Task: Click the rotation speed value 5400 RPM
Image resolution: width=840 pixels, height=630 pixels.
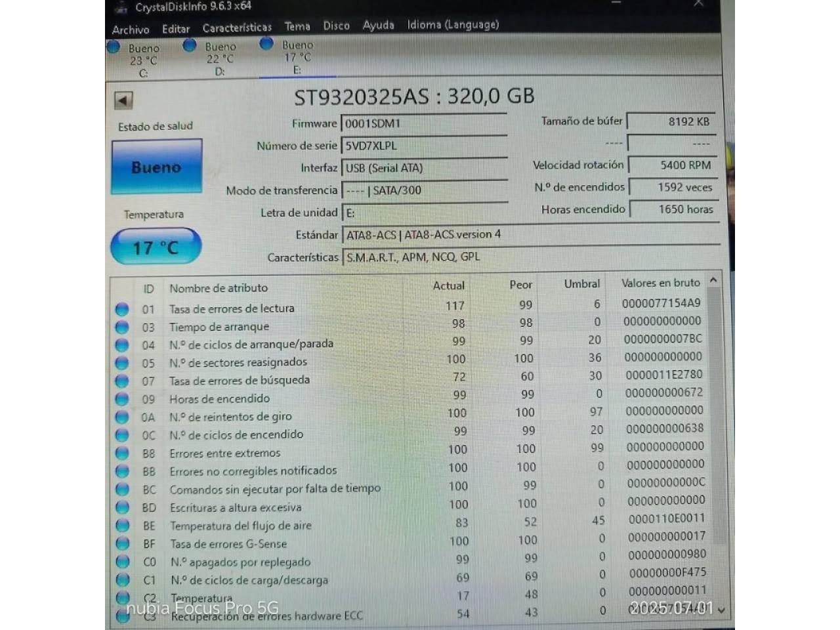Action: (672, 165)
